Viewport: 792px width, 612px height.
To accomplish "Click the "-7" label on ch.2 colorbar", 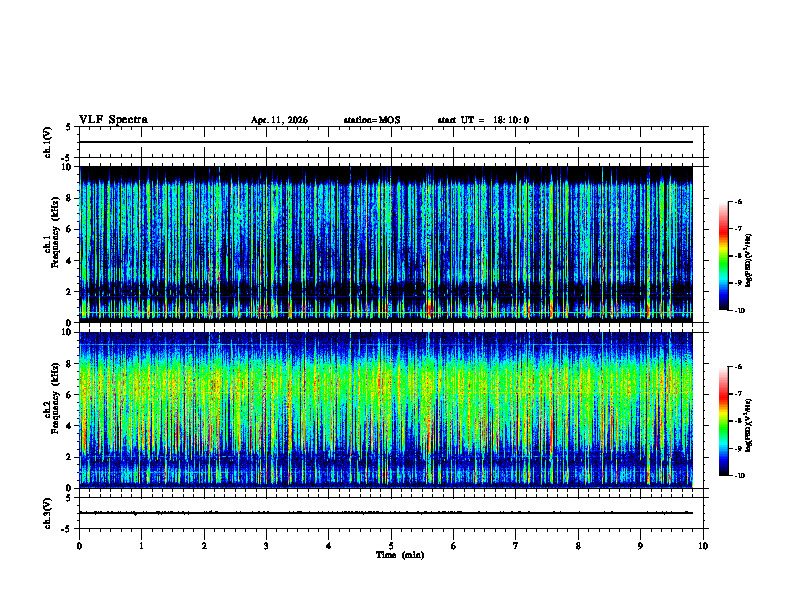I will (x=738, y=394).
